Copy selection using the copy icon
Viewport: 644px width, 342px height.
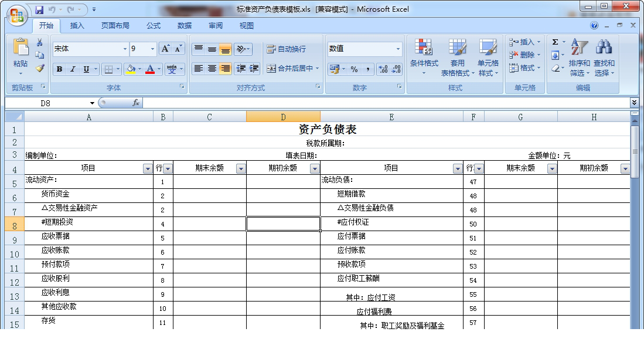click(39, 55)
